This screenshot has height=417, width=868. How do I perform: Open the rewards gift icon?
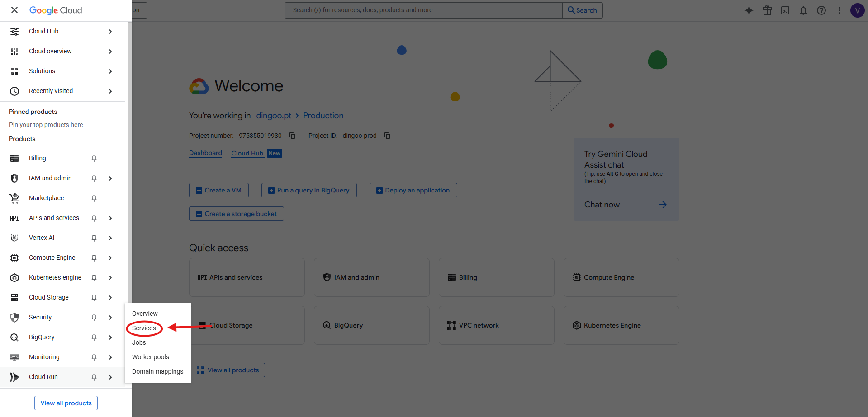pos(767,10)
